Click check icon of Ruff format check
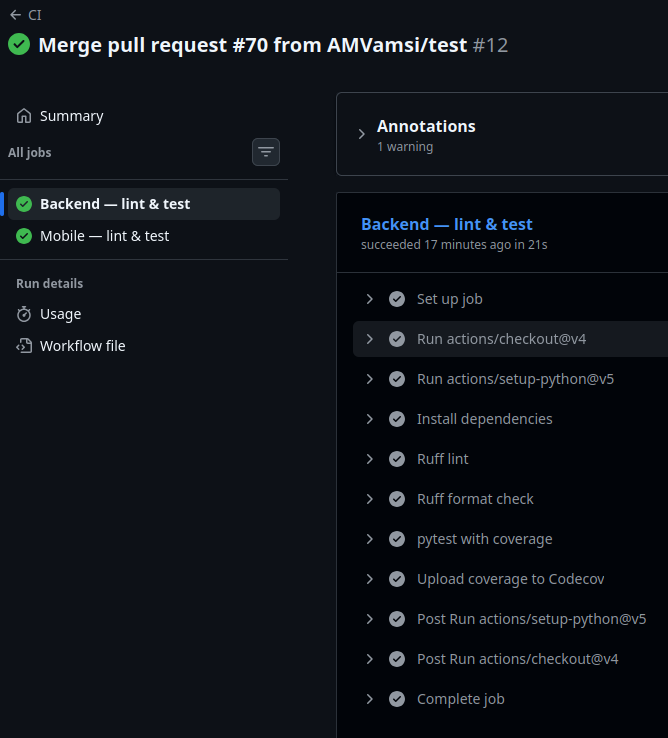Image resolution: width=668 pixels, height=738 pixels. (x=397, y=499)
